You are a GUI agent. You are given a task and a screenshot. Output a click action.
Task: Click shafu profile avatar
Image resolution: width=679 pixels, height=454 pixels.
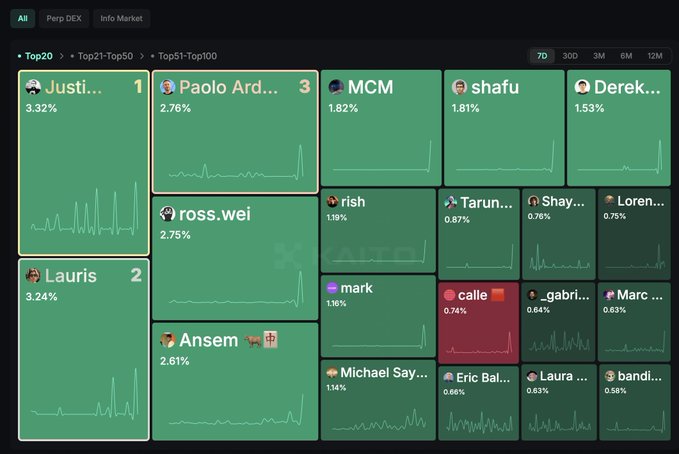(x=459, y=87)
